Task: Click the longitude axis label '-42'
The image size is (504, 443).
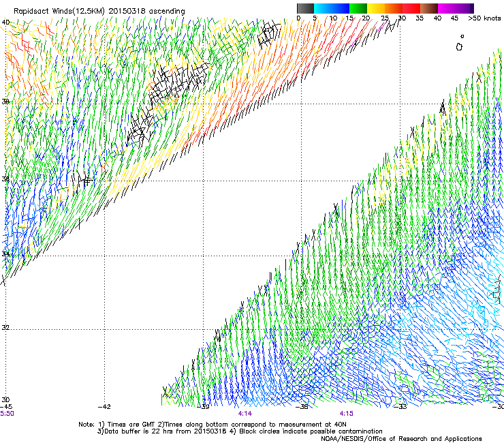Action: [x=104, y=407]
